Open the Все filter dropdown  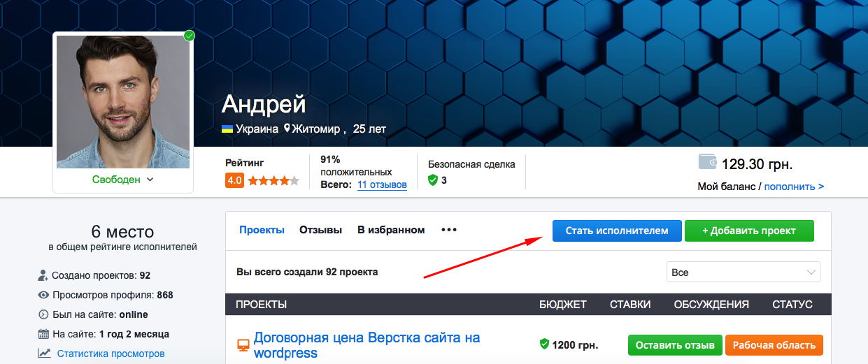(744, 272)
